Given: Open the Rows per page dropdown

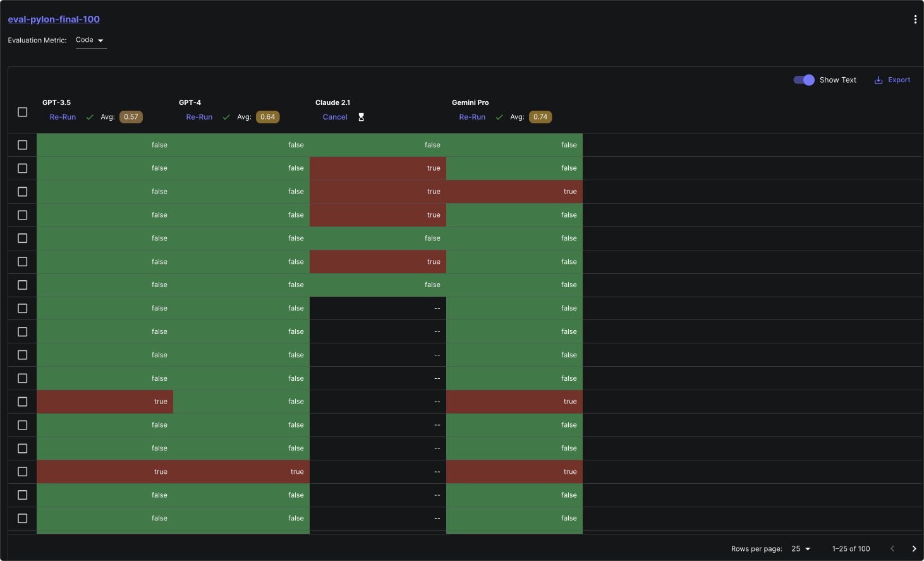Looking at the screenshot, I should [x=801, y=548].
